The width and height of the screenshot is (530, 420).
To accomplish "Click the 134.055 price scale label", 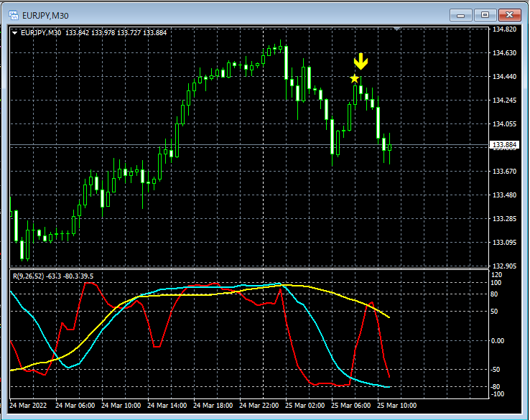I will (x=504, y=124).
